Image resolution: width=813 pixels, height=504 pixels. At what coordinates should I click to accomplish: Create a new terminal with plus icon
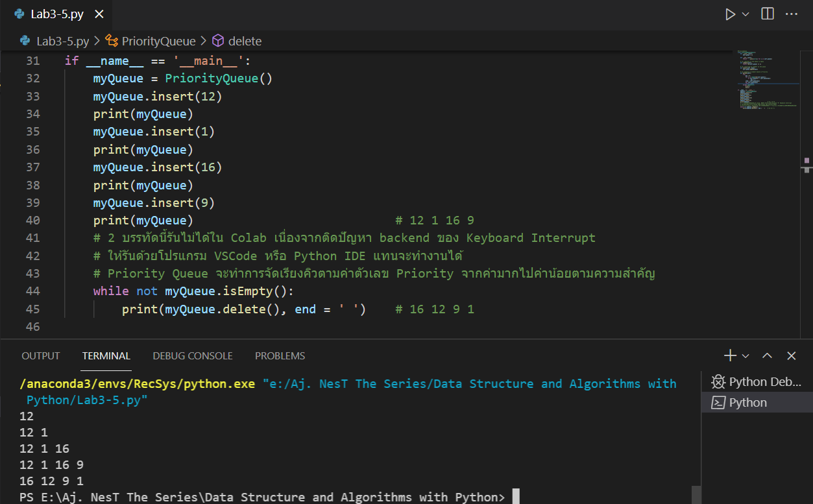tap(731, 355)
